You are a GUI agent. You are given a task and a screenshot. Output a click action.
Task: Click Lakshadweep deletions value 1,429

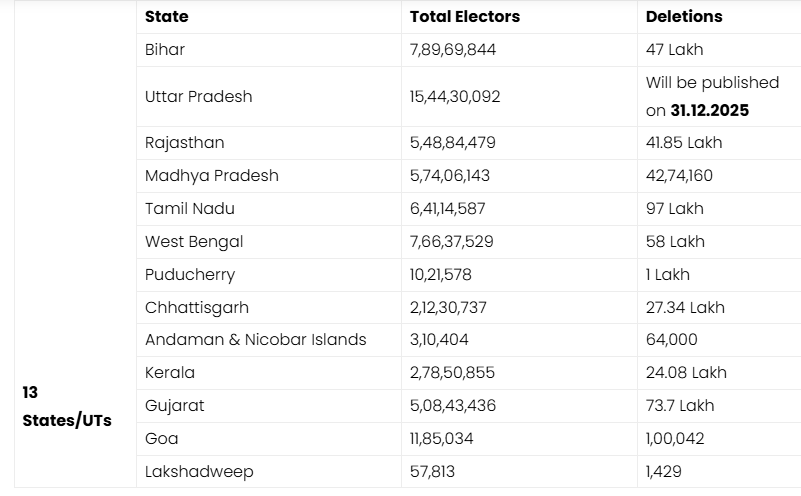coord(665,471)
